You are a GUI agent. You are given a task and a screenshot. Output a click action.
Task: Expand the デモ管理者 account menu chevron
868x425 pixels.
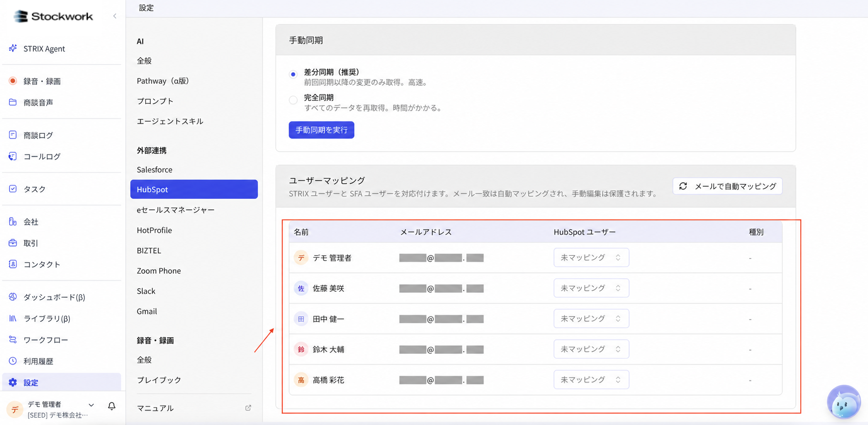(91, 405)
